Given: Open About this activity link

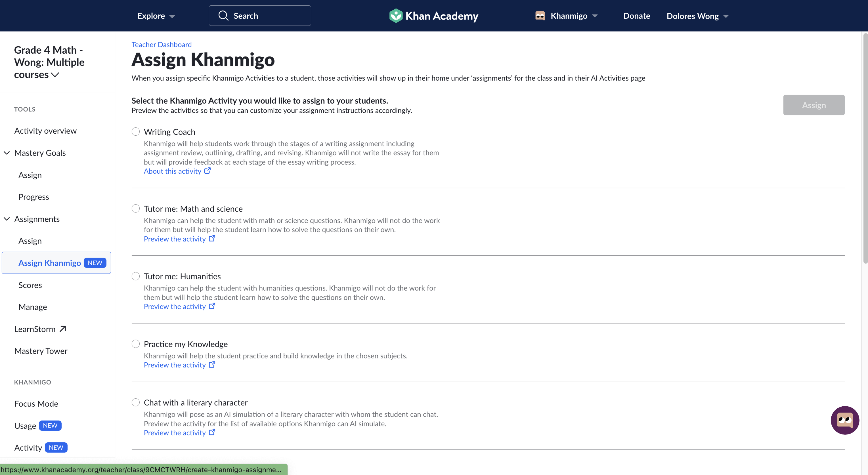Looking at the screenshot, I should pos(173,171).
